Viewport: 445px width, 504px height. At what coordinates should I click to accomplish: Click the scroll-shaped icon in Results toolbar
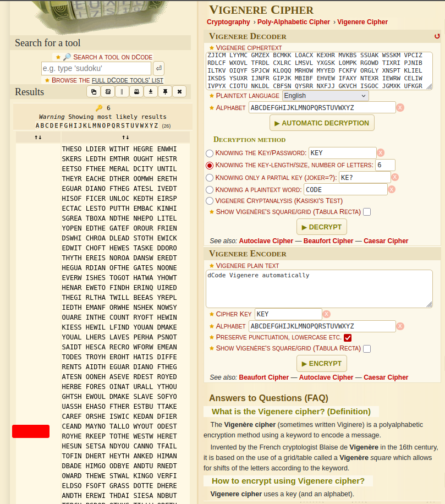(108, 92)
